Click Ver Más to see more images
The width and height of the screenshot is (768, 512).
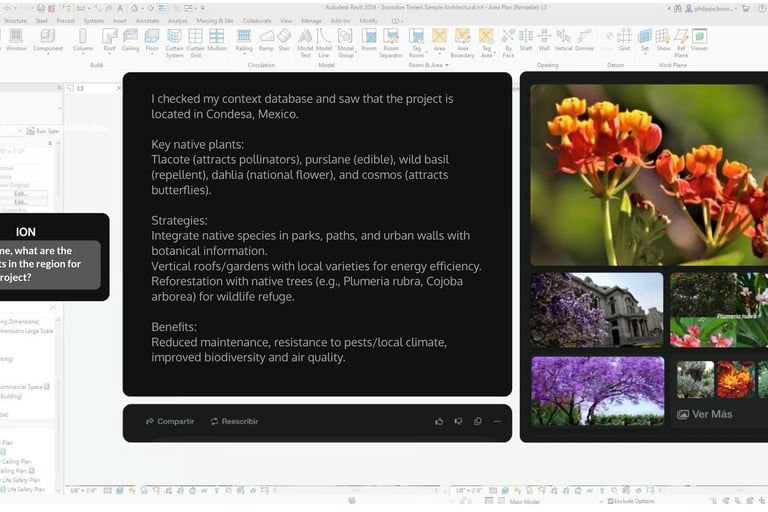[705, 414]
